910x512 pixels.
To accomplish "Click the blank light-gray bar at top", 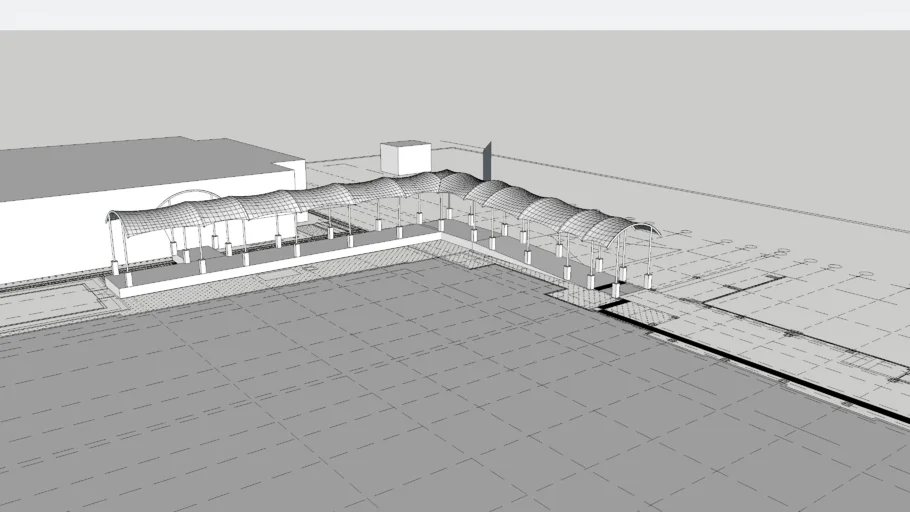I will 455,14.
